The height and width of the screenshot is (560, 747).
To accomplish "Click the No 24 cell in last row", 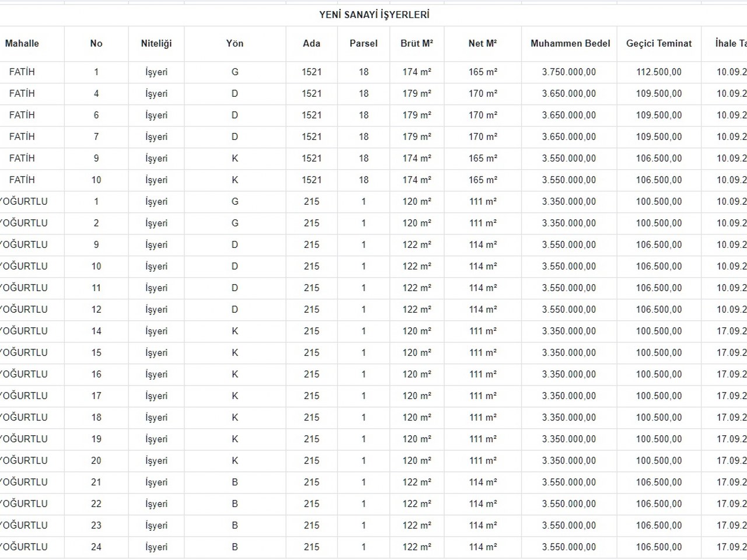I will [96, 547].
